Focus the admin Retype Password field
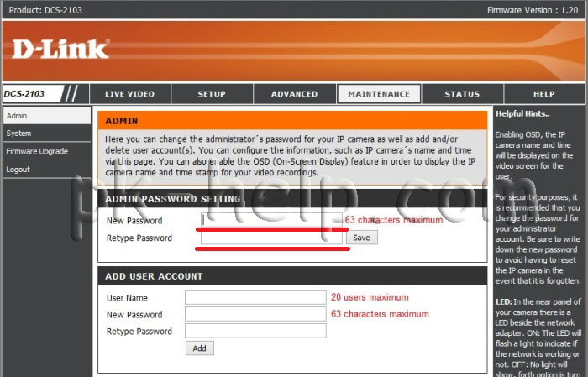This screenshot has height=377, width=588. pos(271,238)
